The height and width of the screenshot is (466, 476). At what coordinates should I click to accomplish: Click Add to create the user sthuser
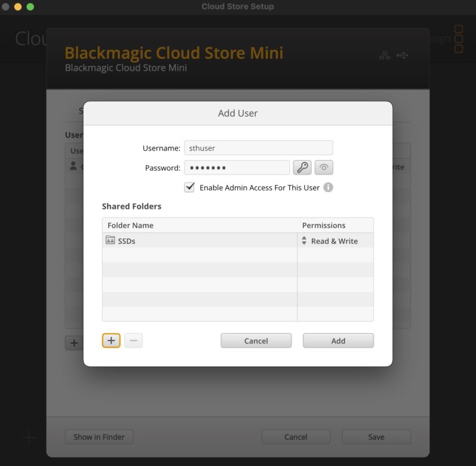coord(338,340)
